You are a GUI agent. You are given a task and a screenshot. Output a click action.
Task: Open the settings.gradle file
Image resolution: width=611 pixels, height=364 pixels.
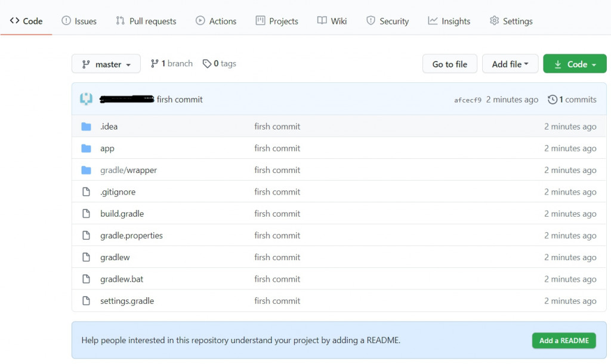(x=127, y=301)
